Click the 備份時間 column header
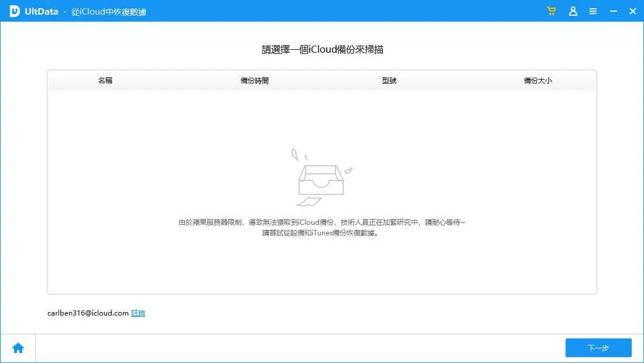This screenshot has width=644, height=363. point(255,80)
